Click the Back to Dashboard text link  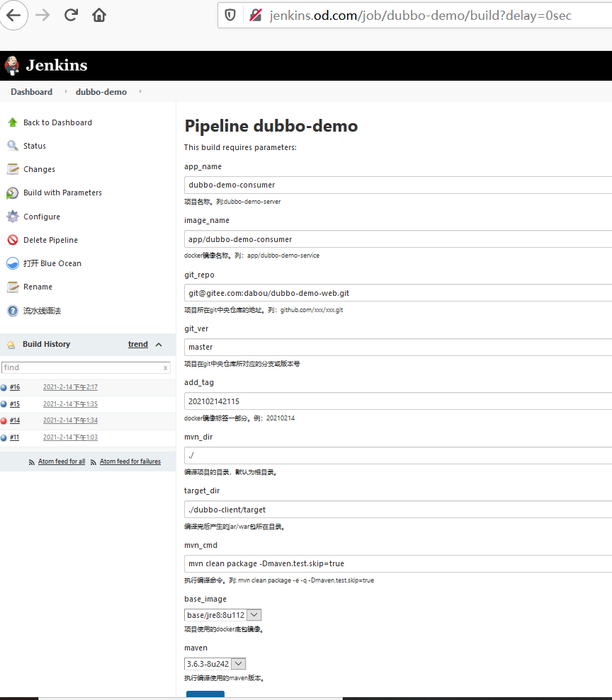coord(57,122)
